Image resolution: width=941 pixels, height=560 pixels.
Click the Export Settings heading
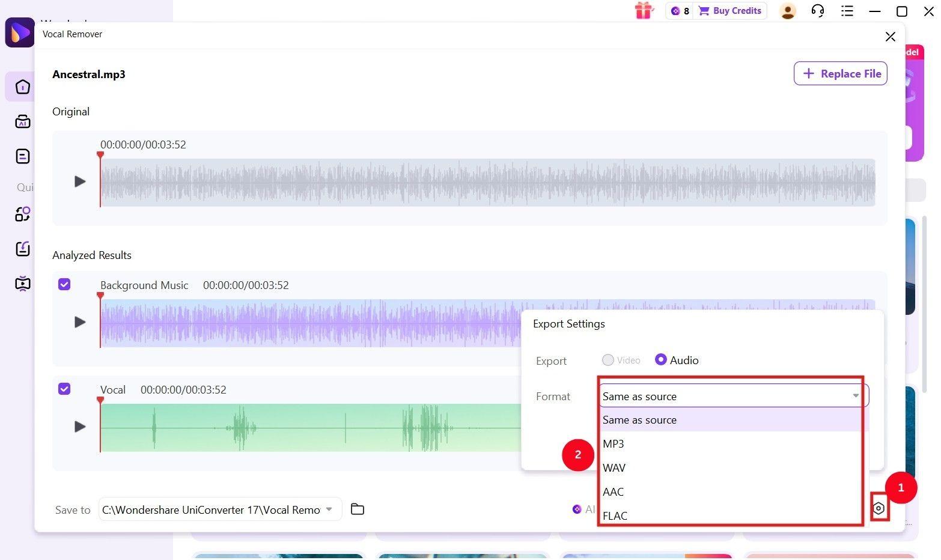coord(569,324)
